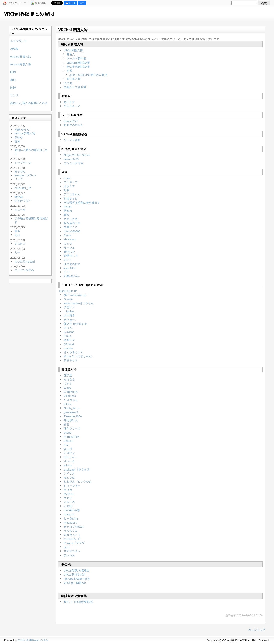This screenshot has width=274, height=644.
Task: Open VRChat界隈とは in the sidebar menu
Action: [x=20, y=57]
